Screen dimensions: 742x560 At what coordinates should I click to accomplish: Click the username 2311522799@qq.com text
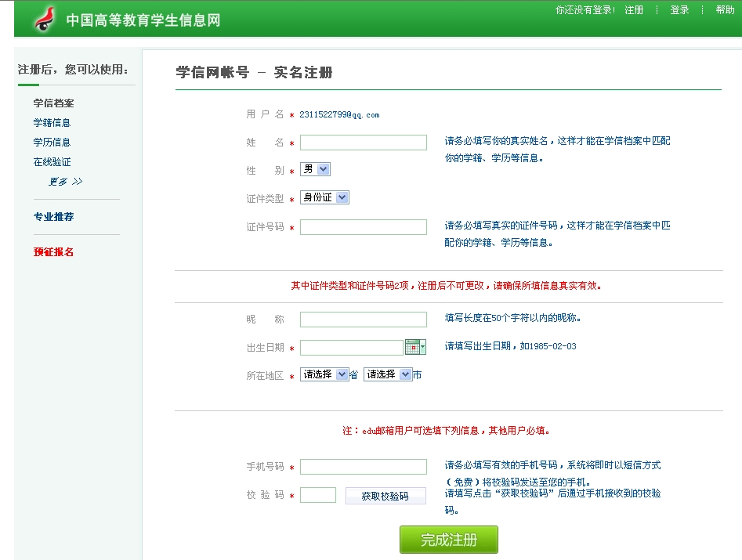[x=339, y=114]
